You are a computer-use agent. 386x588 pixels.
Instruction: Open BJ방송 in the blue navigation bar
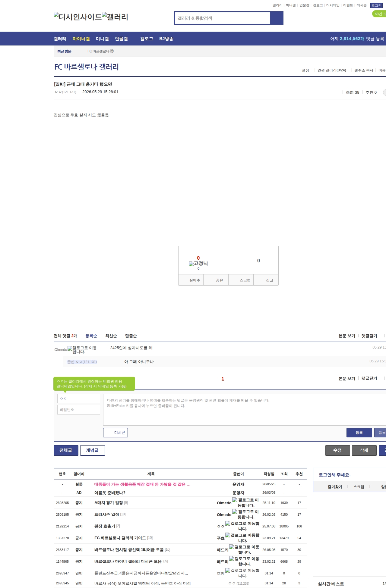166,39
